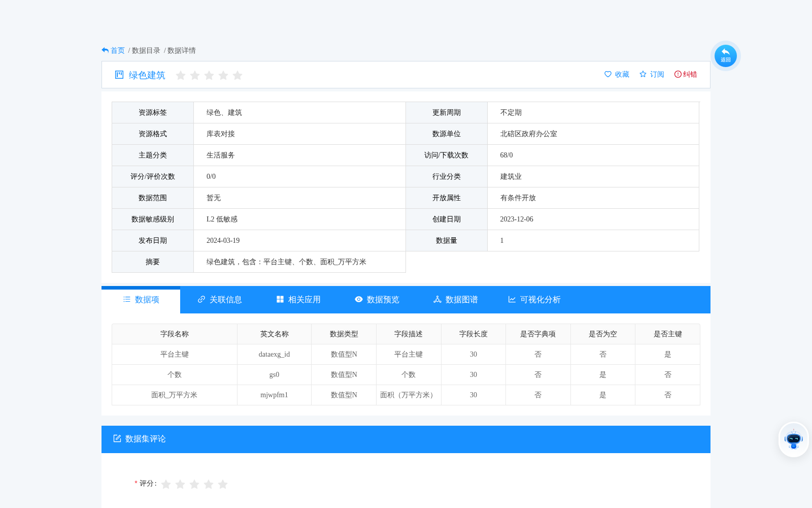Screen dimensions: 812x508
Task: Switch to the 关联信息 tab
Action: click(219, 300)
